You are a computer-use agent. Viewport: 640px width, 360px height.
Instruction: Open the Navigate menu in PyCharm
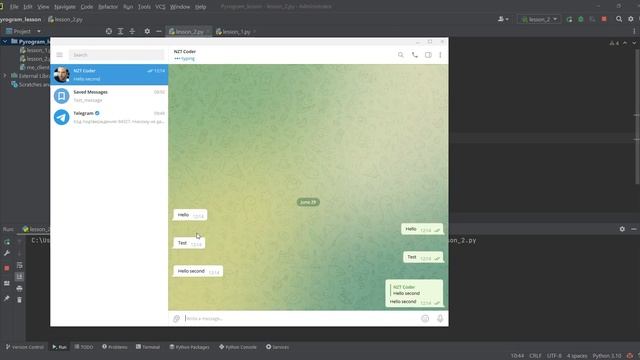coord(65,7)
